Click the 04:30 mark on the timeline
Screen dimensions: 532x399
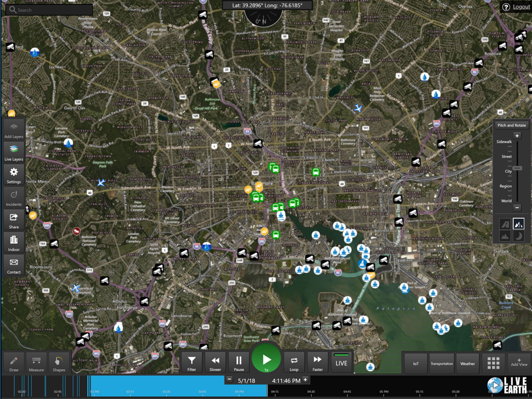[x=311, y=392]
